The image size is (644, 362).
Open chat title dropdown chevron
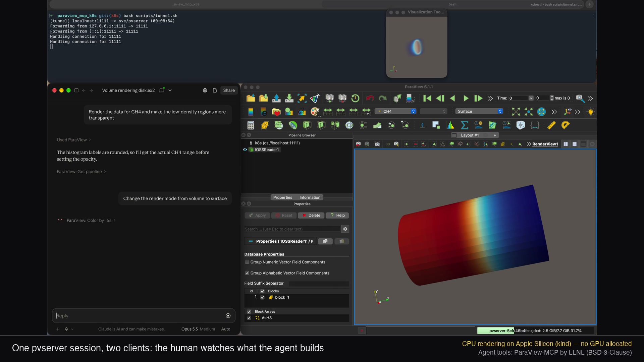[170, 90]
